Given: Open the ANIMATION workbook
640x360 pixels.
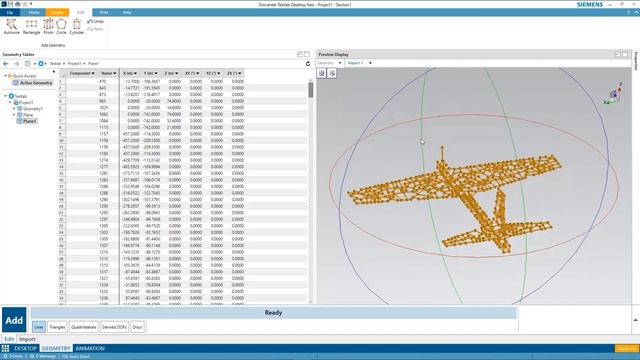Looking at the screenshot, I should click(90, 348).
